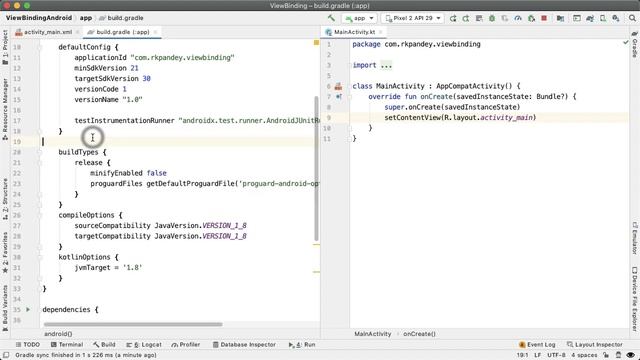Click the build.gradle breadcrumb in navigation bar

[121, 18]
